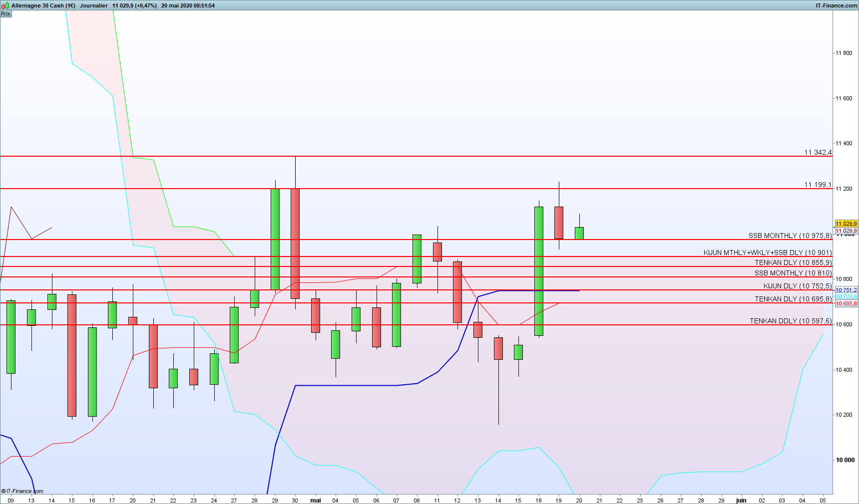Select the 'Allemagne 30 Cash (1€)' instrument title

tap(43, 5)
